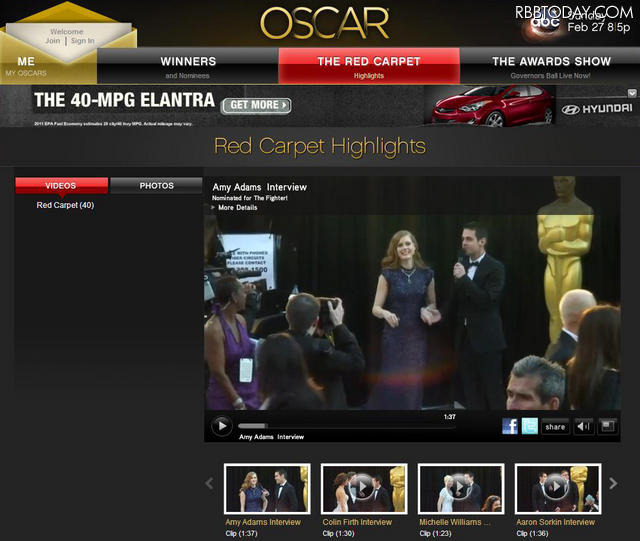Image resolution: width=640 pixels, height=541 pixels.
Task: Click the Get More button in Elantra ad
Action: point(256,105)
